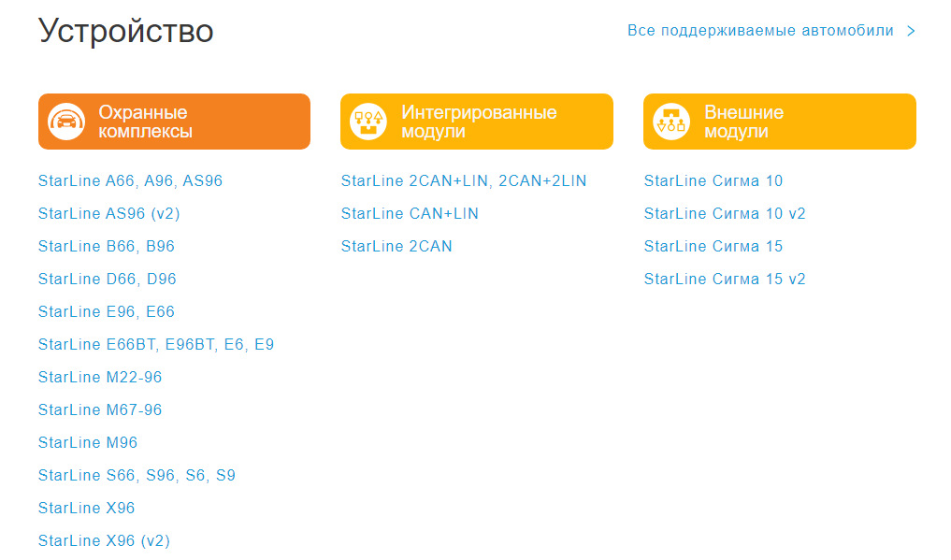This screenshot has height=560, width=951.
Task: Open the StarLine AS96 (v2) link
Action: (x=109, y=214)
